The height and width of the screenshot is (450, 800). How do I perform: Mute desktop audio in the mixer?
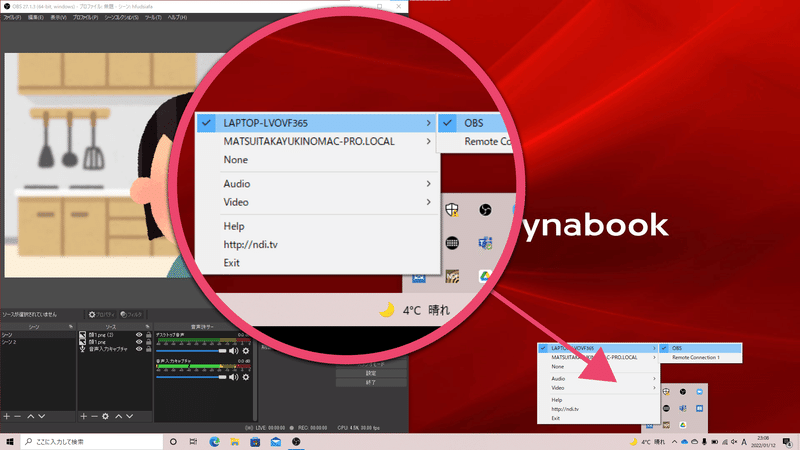coord(234,351)
